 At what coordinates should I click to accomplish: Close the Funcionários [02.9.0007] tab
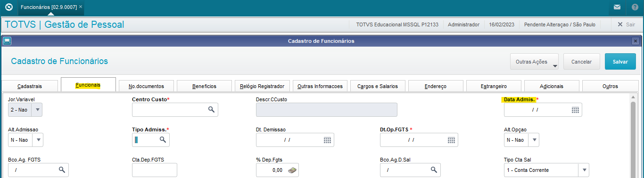[x=81, y=7]
